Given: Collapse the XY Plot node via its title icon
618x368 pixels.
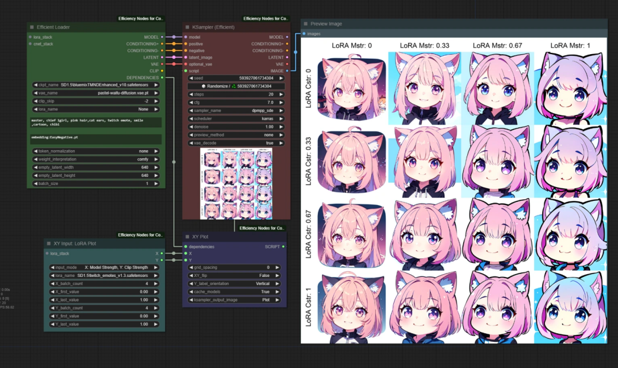Looking at the screenshot, I should tap(187, 237).
